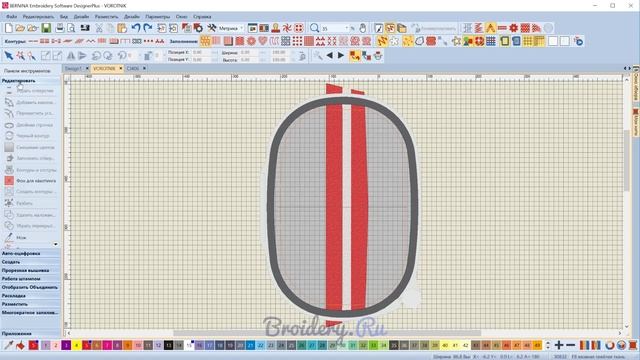Pick a color with the eyedropper icon

[x=9, y=345]
